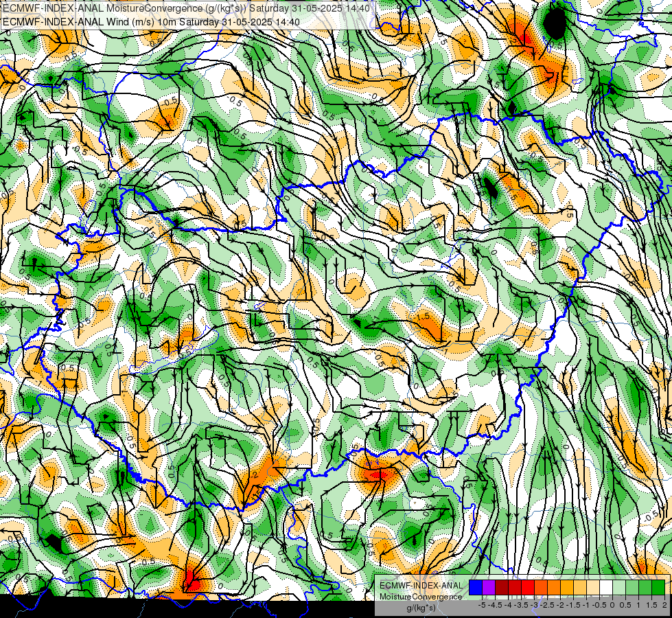
Task: Click the palest green legend swatch
Action: click(619, 587)
